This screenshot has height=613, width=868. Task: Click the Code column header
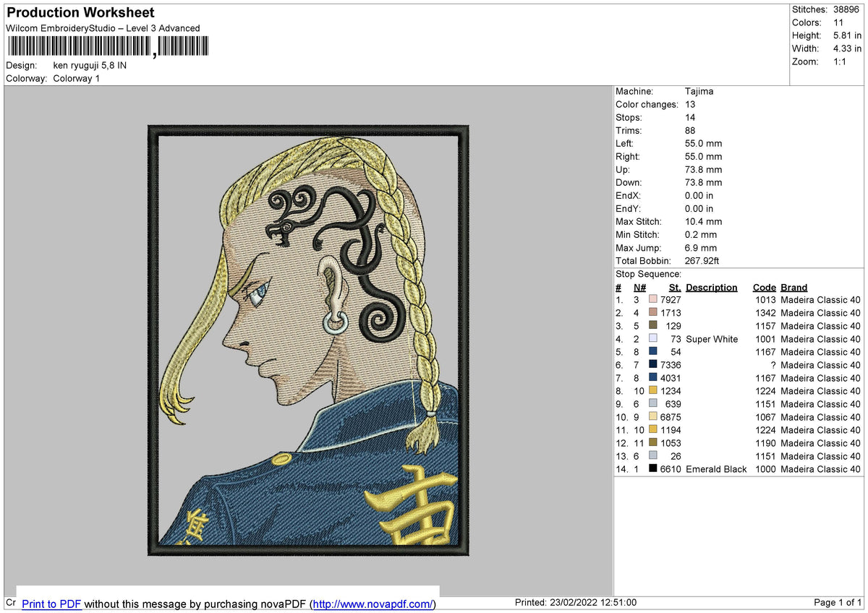point(764,287)
